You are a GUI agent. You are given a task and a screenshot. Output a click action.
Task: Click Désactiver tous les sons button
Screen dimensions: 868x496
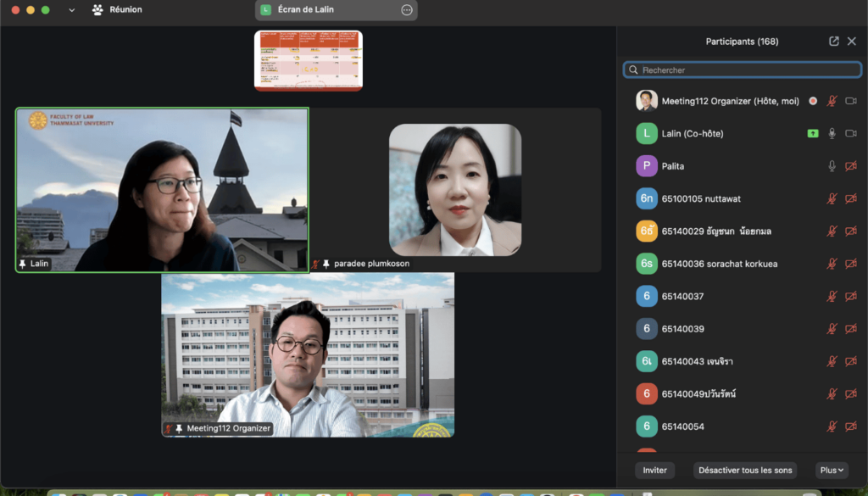tap(744, 470)
